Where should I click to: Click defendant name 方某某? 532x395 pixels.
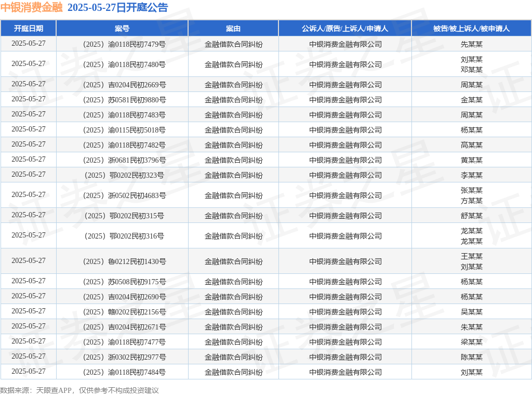coord(472,201)
